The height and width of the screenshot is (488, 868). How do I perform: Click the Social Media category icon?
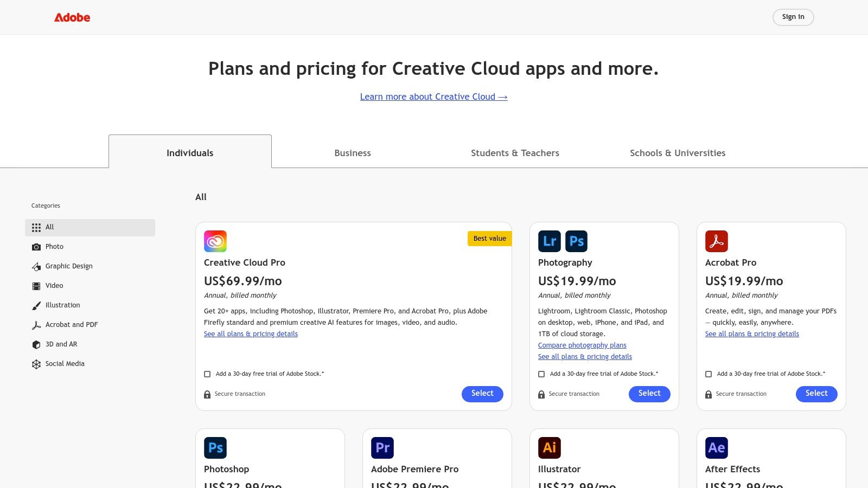point(36,364)
